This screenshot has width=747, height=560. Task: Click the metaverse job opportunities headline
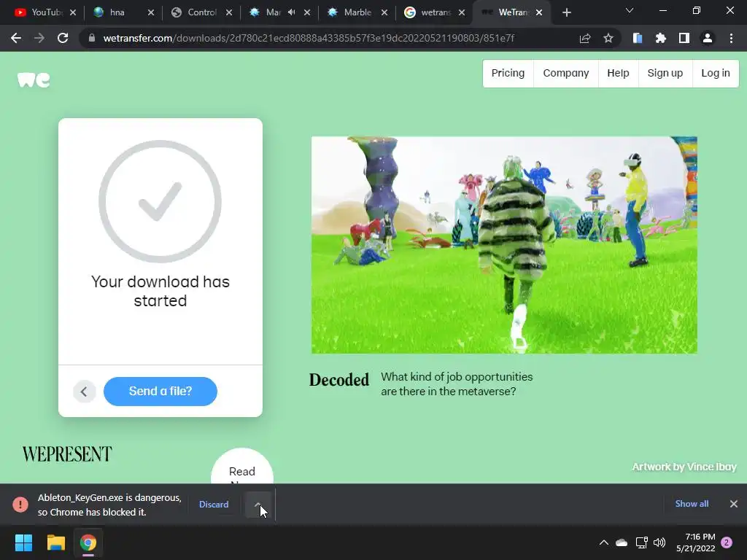(x=457, y=384)
